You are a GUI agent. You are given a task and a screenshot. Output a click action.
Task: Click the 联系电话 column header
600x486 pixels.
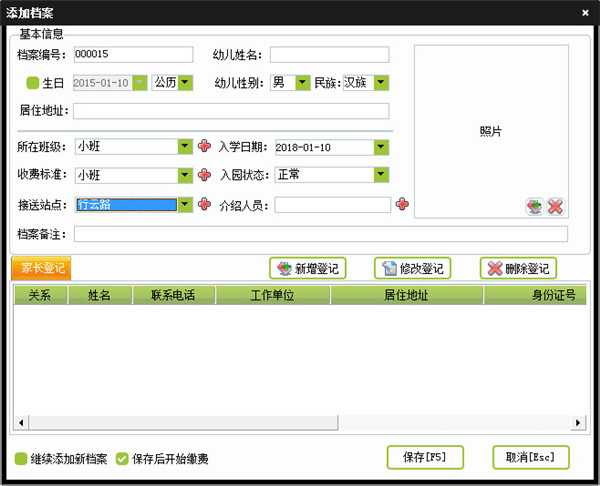point(172,296)
